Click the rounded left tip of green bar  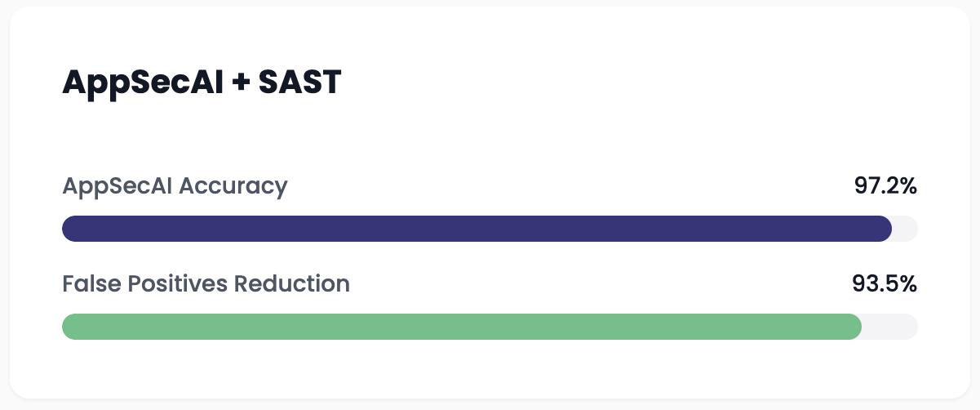[70, 326]
